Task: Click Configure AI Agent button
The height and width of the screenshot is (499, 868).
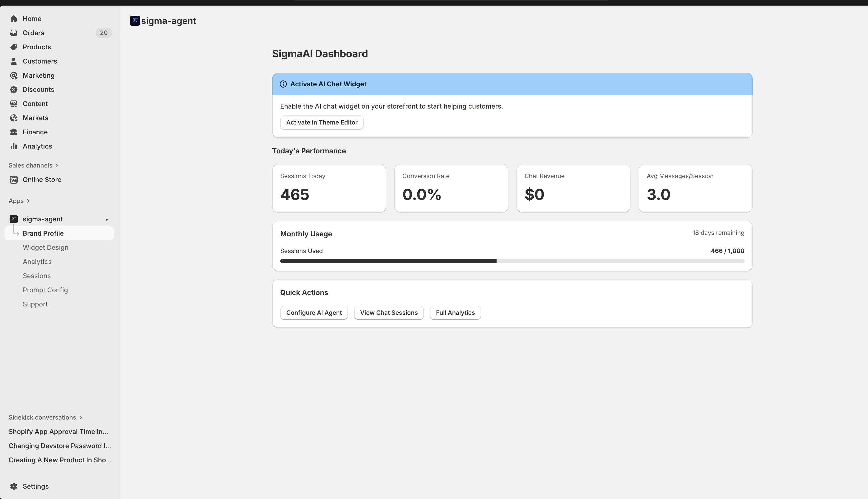Action: (314, 313)
